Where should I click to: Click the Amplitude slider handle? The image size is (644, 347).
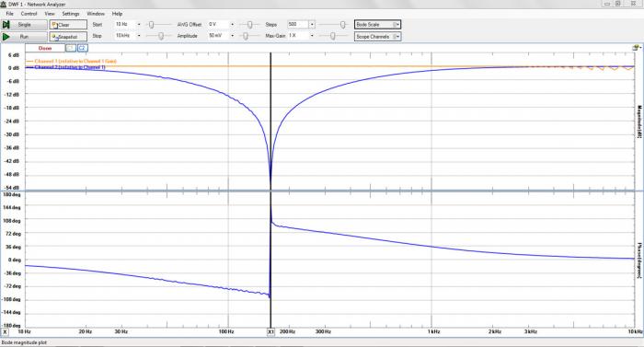[246, 36]
